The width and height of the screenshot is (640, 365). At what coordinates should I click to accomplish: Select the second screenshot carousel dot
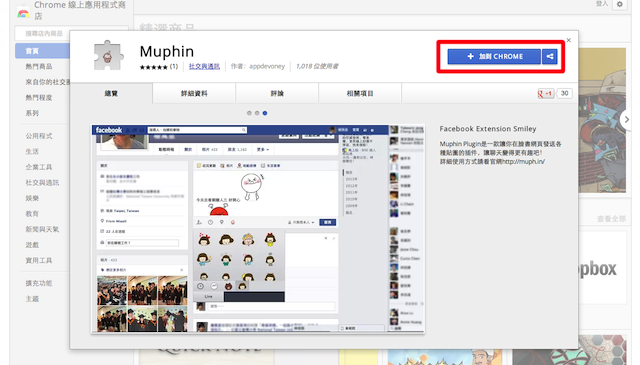tap(257, 113)
